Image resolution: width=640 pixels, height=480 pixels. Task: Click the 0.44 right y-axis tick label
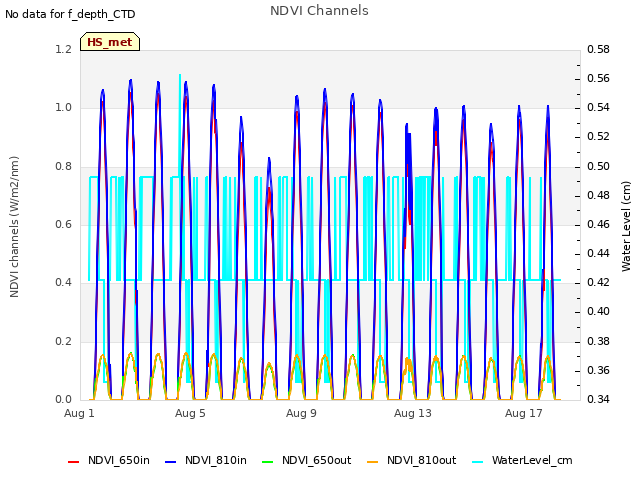pyautogui.click(x=598, y=253)
